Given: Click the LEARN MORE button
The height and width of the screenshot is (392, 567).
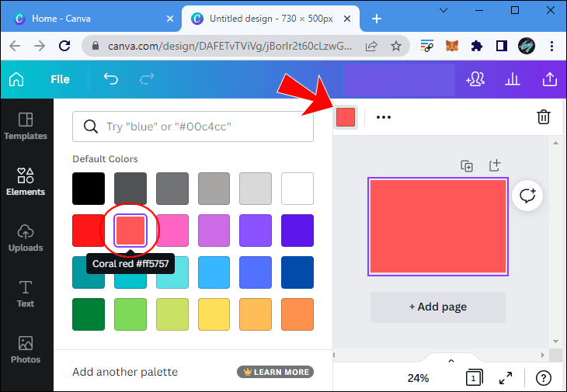Looking at the screenshot, I should pos(275,372).
